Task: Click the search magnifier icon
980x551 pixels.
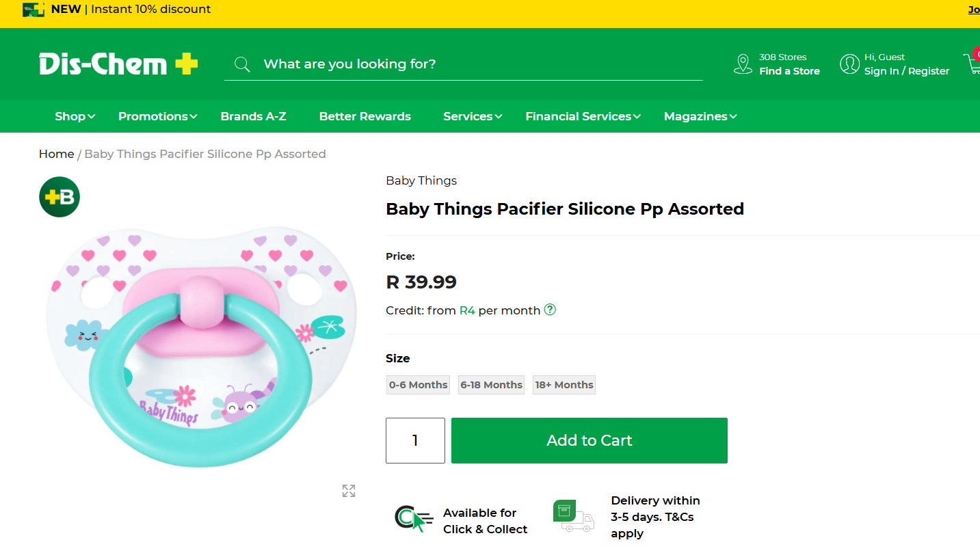Action: [x=242, y=64]
